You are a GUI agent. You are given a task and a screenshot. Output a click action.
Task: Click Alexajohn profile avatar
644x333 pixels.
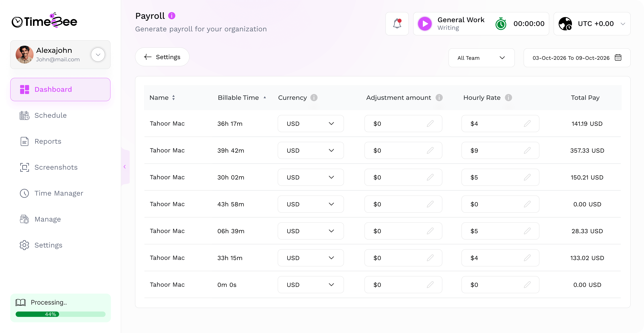point(24,54)
